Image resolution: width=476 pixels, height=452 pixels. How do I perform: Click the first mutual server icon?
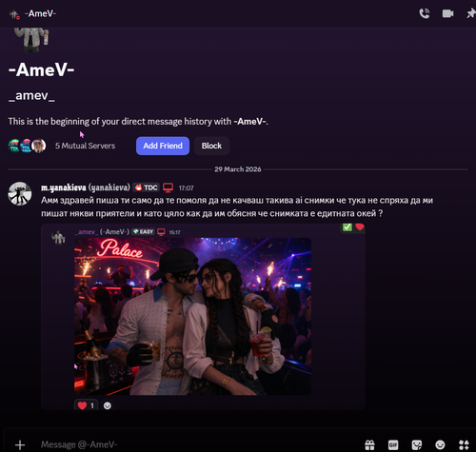pos(14,146)
